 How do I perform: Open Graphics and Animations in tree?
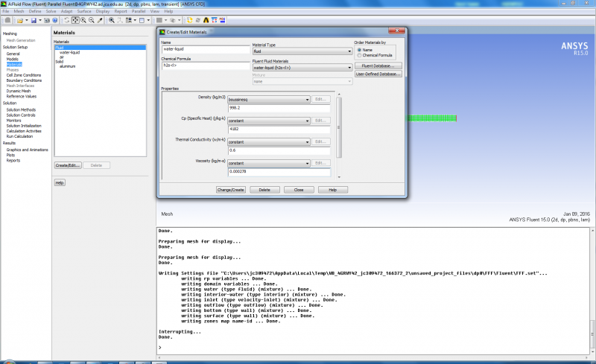[27, 150]
